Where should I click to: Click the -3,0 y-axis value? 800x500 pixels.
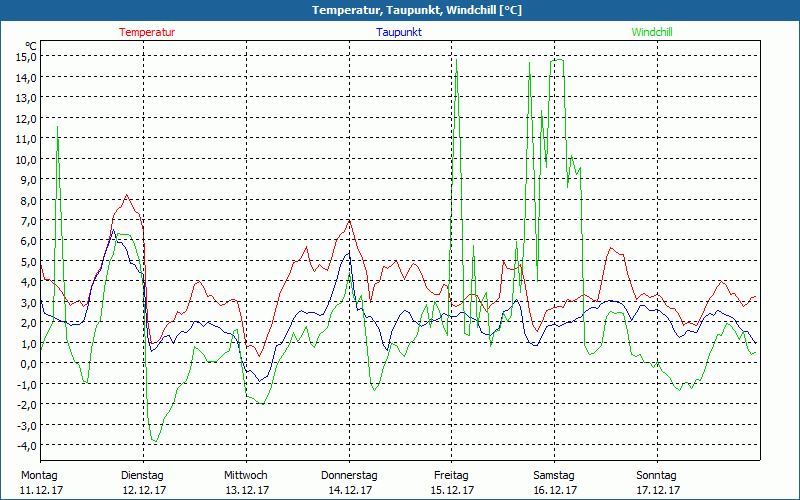[x=27, y=425]
